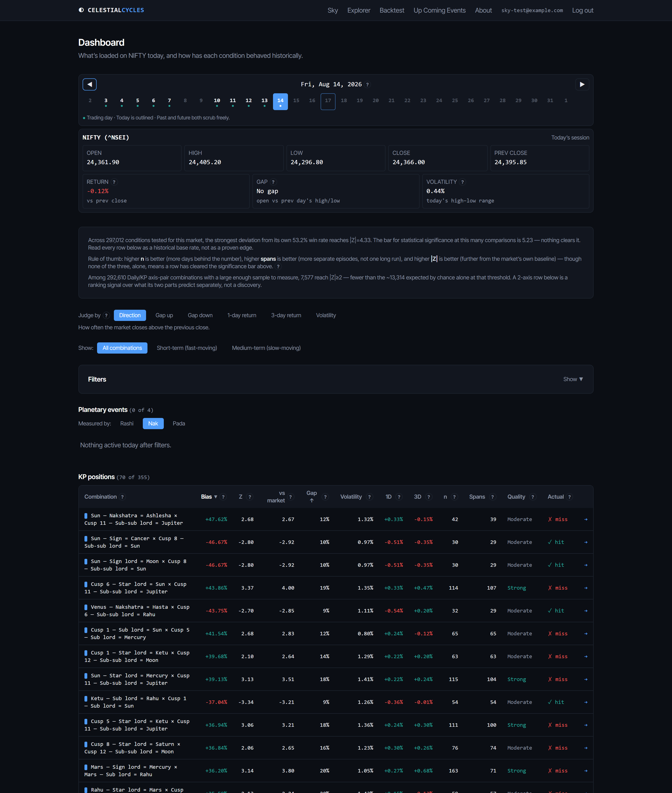
Task: Open GAP help question mark
Action: click(273, 182)
